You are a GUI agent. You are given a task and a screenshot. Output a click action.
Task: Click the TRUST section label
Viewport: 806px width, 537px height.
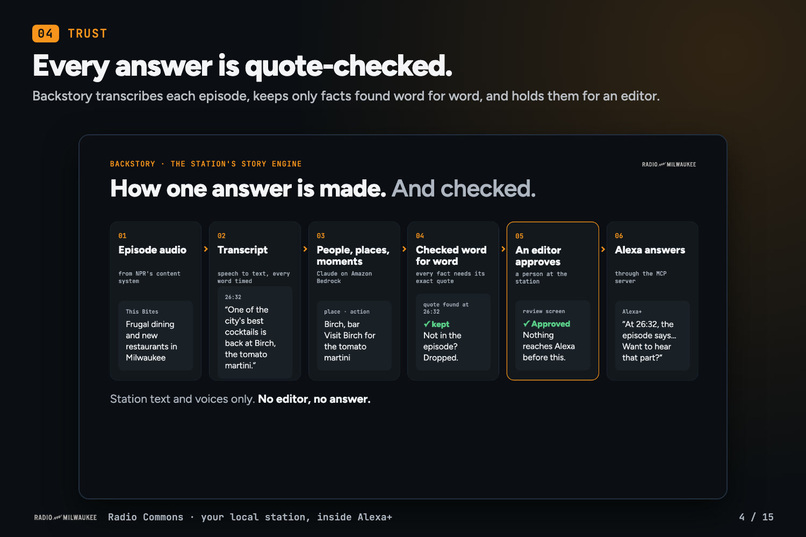87,33
